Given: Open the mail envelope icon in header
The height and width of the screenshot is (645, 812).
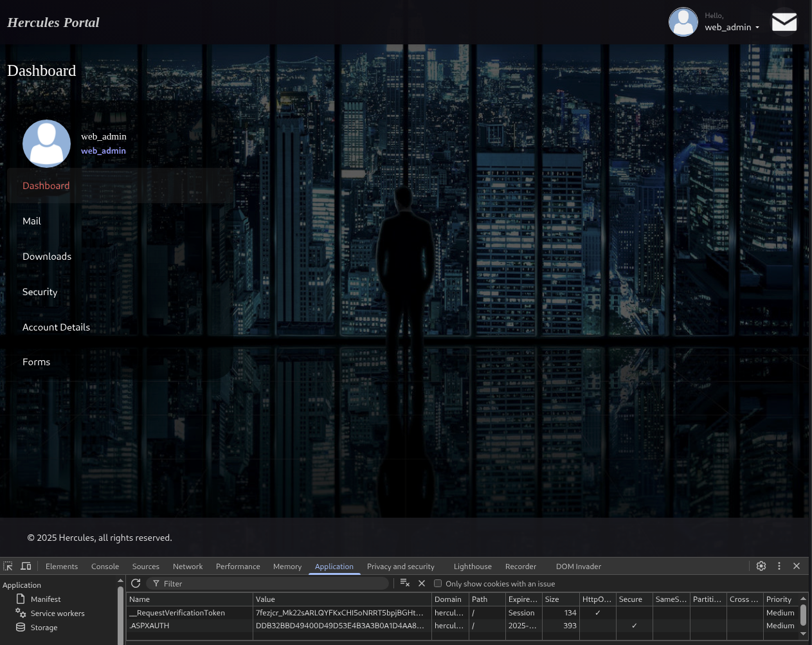Looking at the screenshot, I should 784,23.
